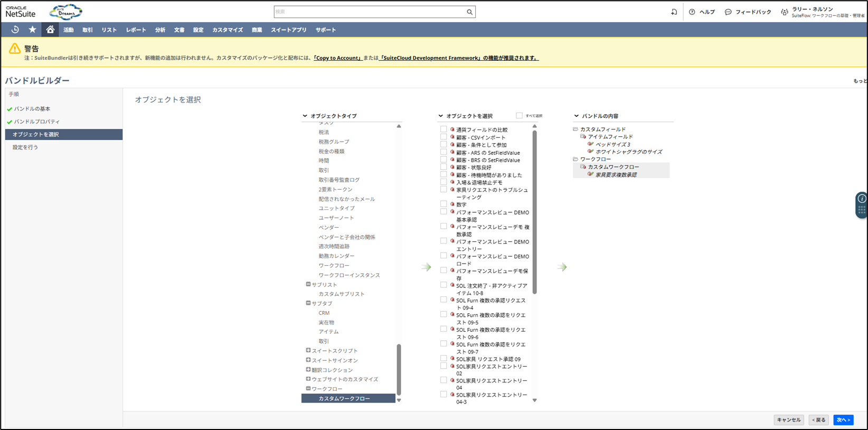Open the recent records clock icon
The image size is (868, 430).
tap(15, 30)
